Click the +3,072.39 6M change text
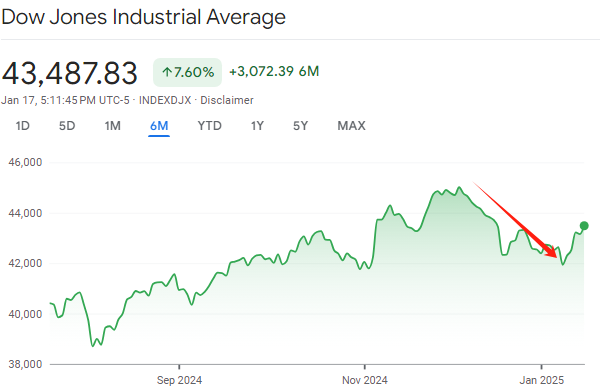The height and width of the screenshot is (390, 600). (x=274, y=72)
